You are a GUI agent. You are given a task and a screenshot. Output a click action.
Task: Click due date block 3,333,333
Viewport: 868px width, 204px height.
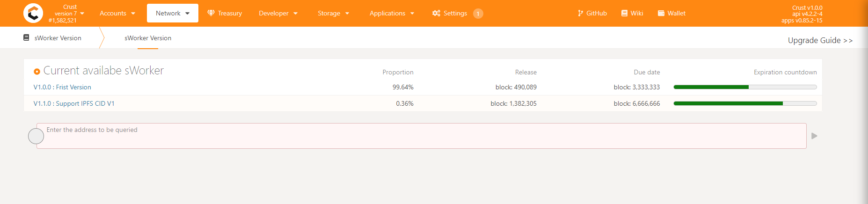[x=637, y=87]
